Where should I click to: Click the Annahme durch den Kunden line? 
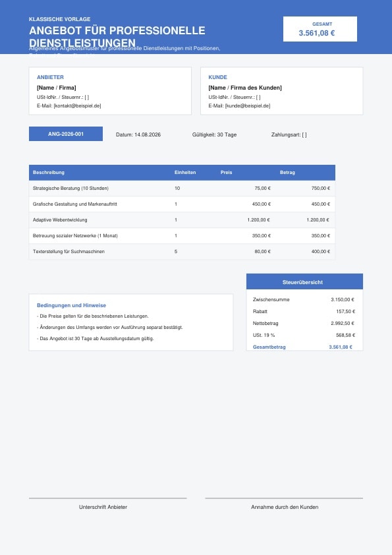(x=284, y=498)
